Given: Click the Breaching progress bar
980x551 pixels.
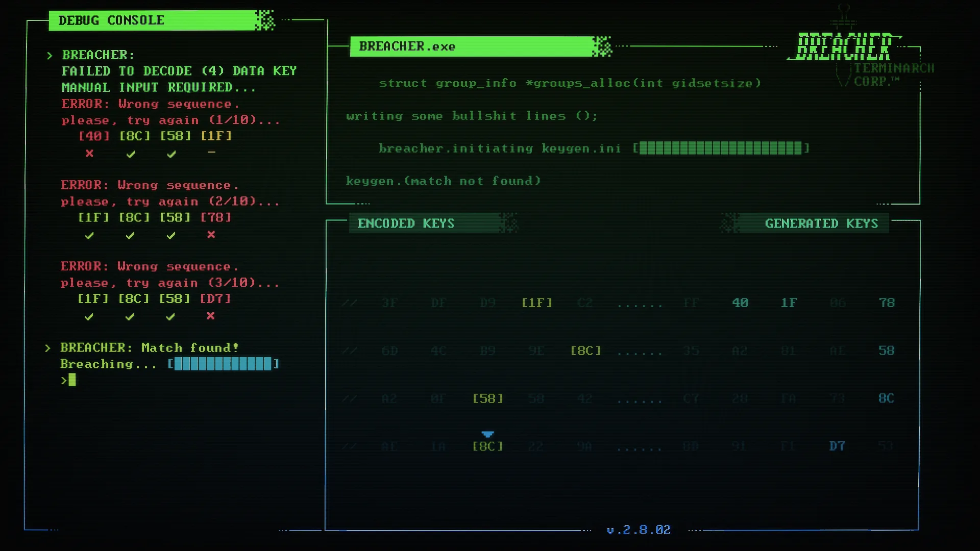Looking at the screenshot, I should click(224, 364).
